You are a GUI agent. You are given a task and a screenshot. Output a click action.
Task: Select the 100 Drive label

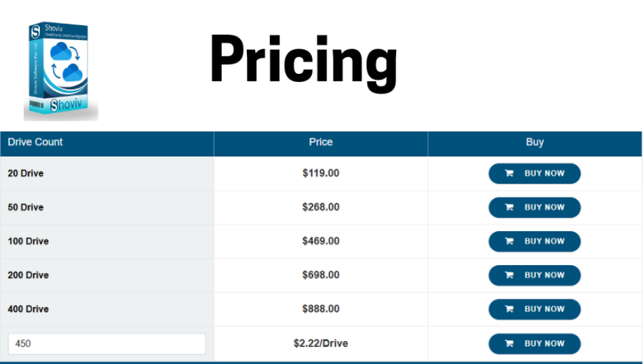click(28, 241)
